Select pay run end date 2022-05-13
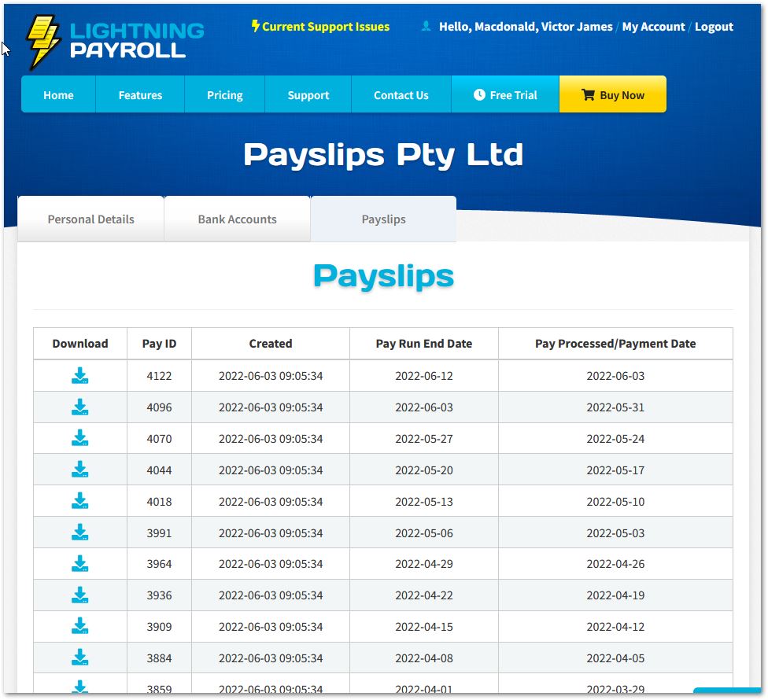The image size is (768, 700). point(424,502)
